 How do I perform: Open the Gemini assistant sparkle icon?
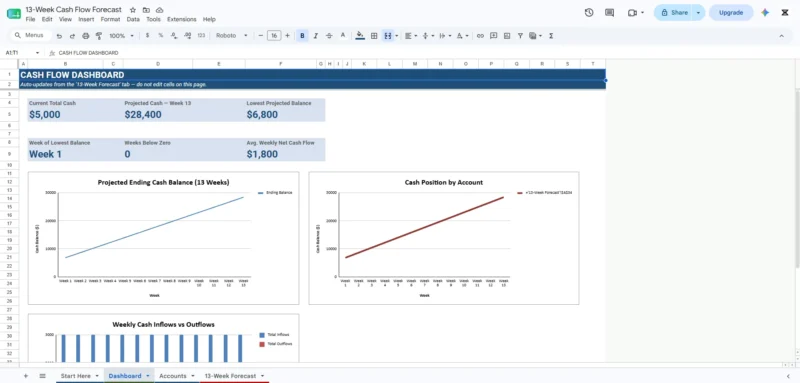click(x=765, y=13)
